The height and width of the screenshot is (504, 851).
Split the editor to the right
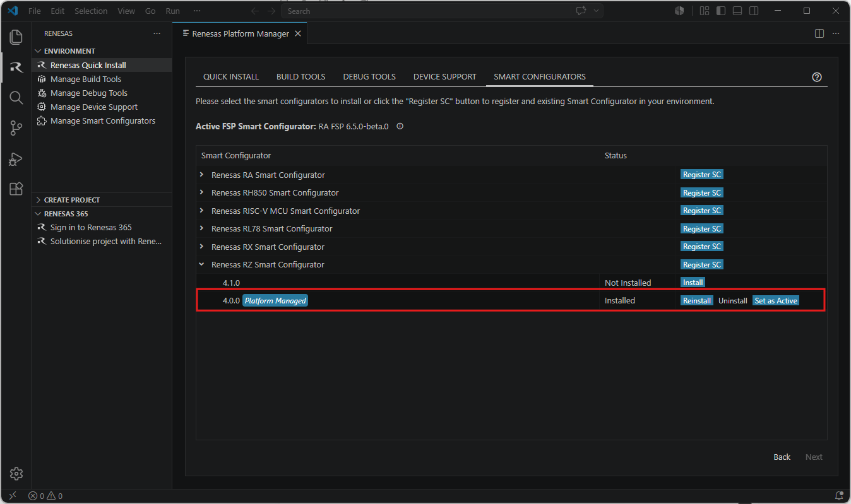819,33
